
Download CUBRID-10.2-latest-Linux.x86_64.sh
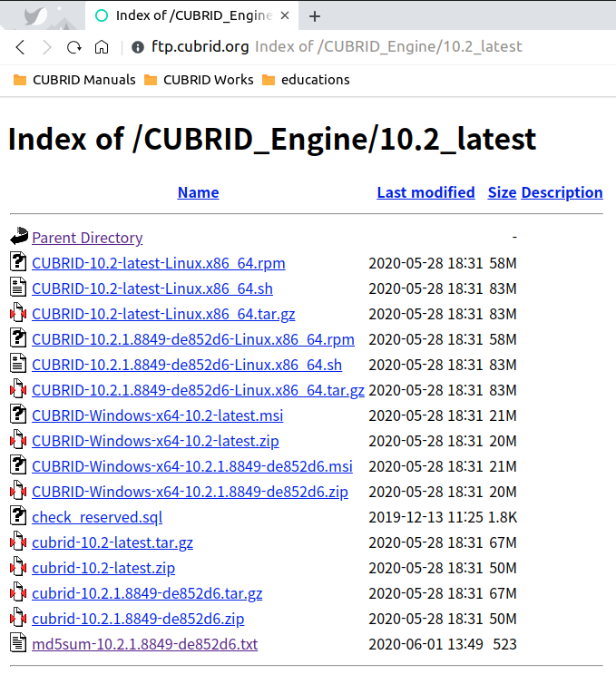[x=152, y=288]
